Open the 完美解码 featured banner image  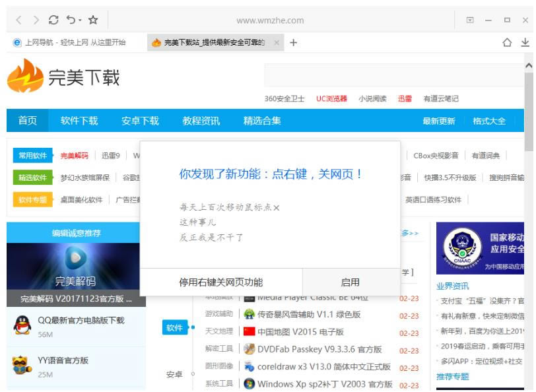point(73,266)
